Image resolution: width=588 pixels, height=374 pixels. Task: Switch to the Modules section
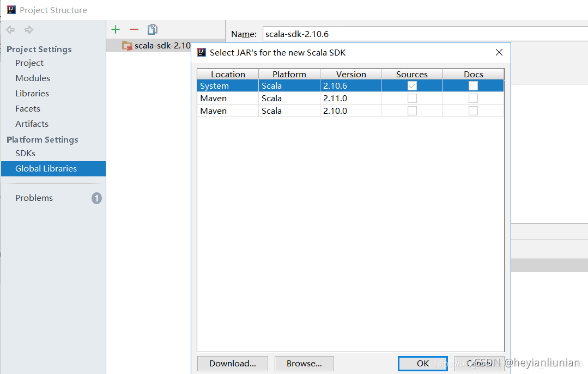[33, 78]
